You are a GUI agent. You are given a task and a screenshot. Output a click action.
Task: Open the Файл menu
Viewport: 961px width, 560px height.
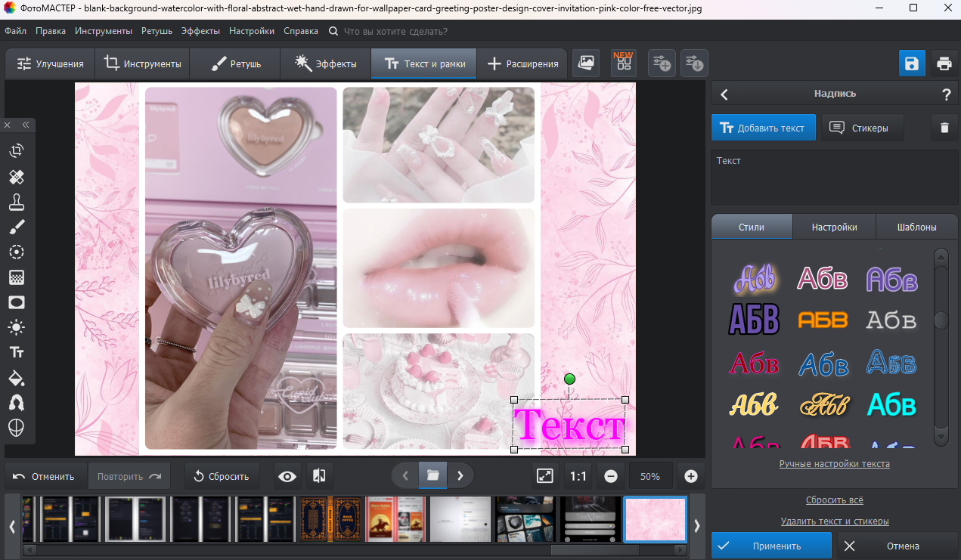(15, 31)
